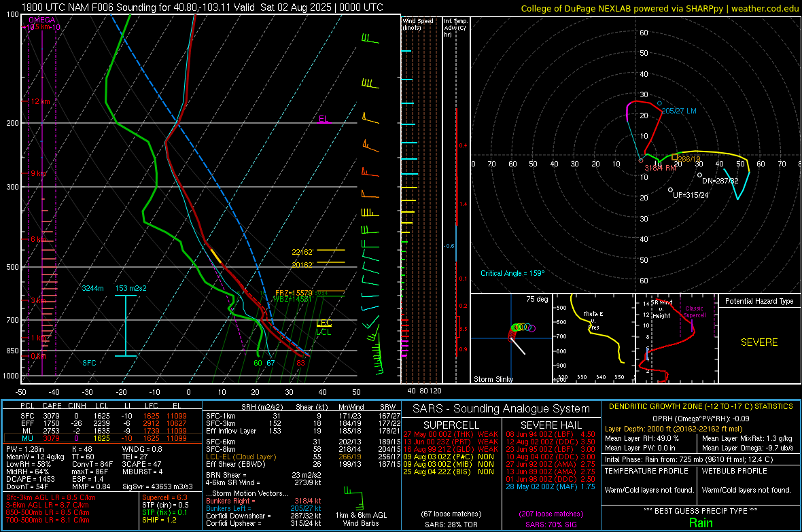Click the surface dewpoint value 67
Viewport: 802px width, 532px height.
271,363
